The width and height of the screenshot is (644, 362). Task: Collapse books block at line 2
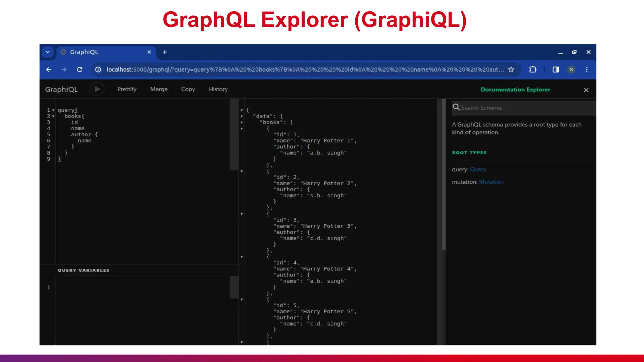pos(53,116)
